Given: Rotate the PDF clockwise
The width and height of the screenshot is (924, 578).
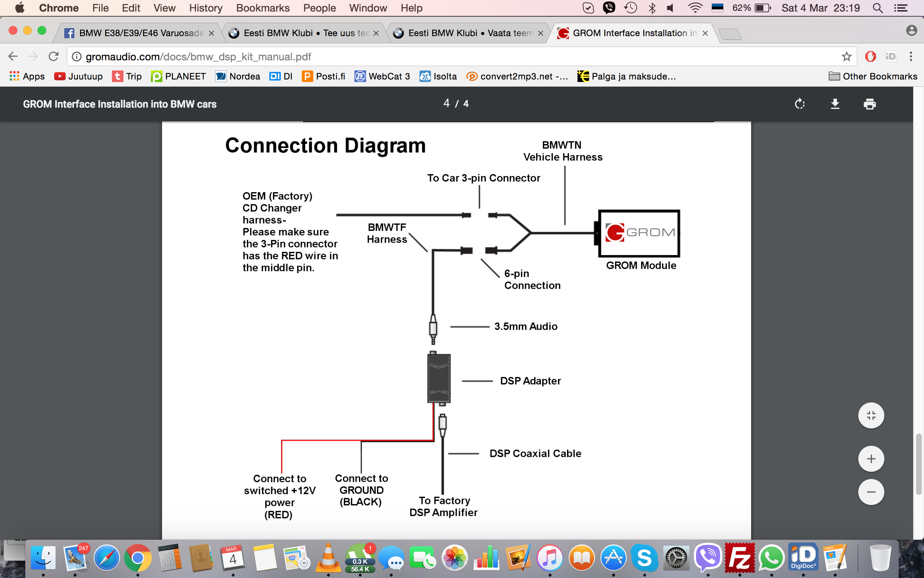Looking at the screenshot, I should point(799,104).
